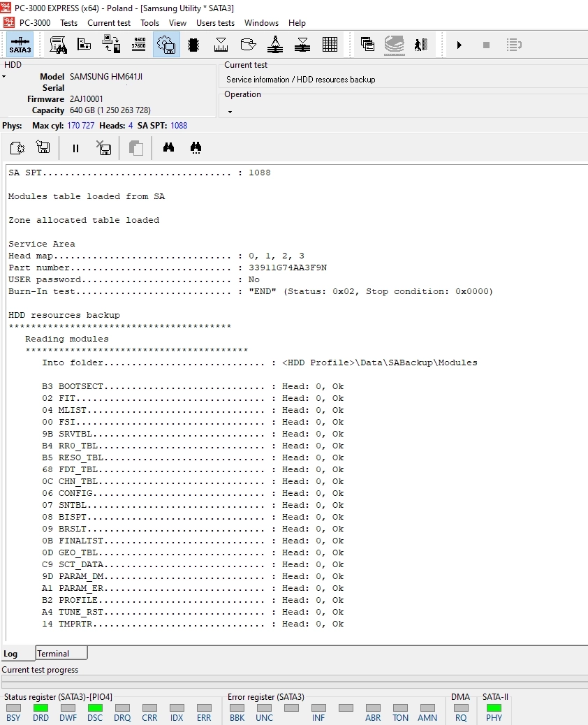The width and height of the screenshot is (588, 725).
Task: Click the stop test square button
Action: [486, 45]
